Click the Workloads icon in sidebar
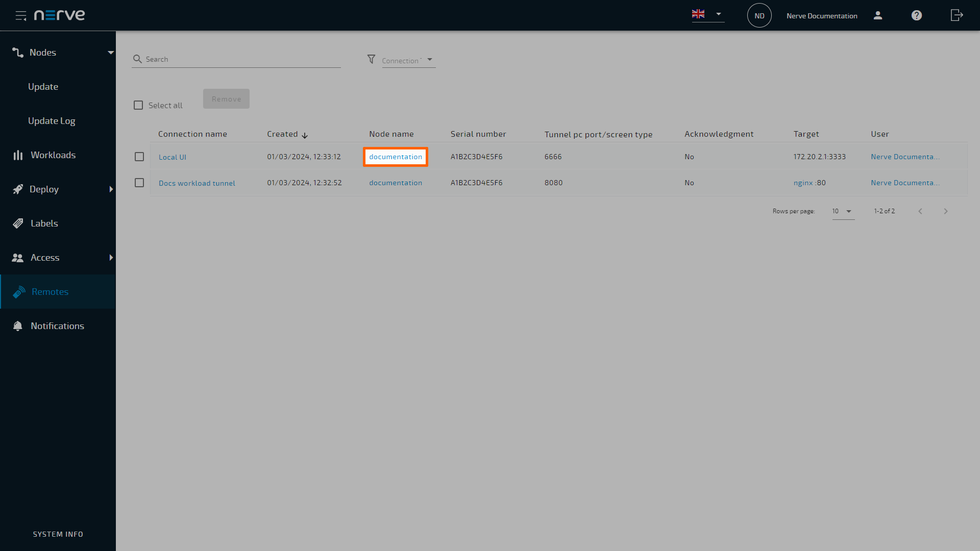980x551 pixels. click(x=18, y=155)
